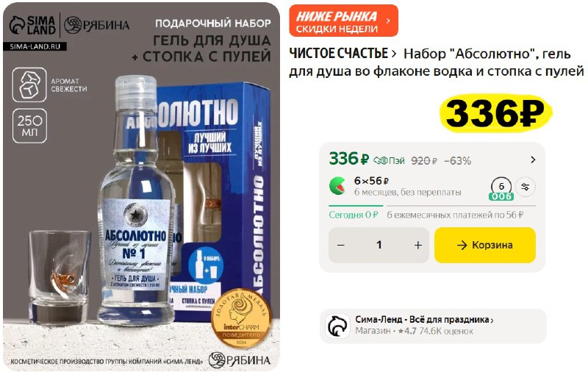Click the Sima Land logo icon
588x372 pixels.
point(17,26)
